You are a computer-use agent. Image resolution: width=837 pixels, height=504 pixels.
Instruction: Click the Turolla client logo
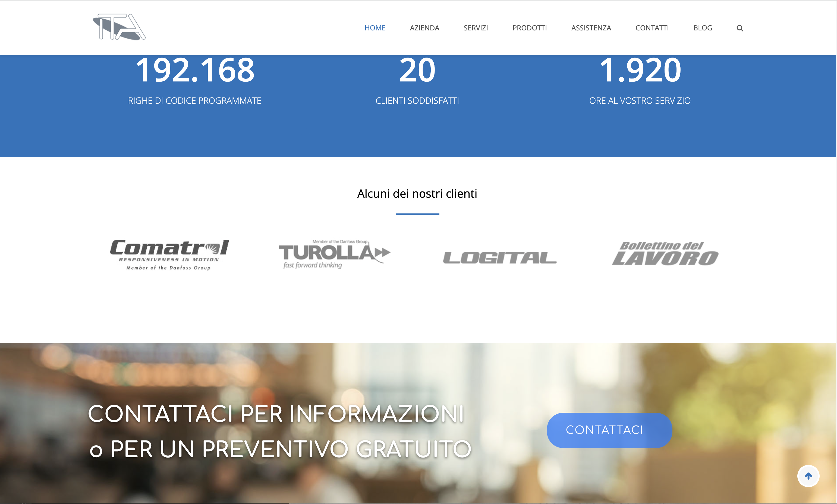335,254
